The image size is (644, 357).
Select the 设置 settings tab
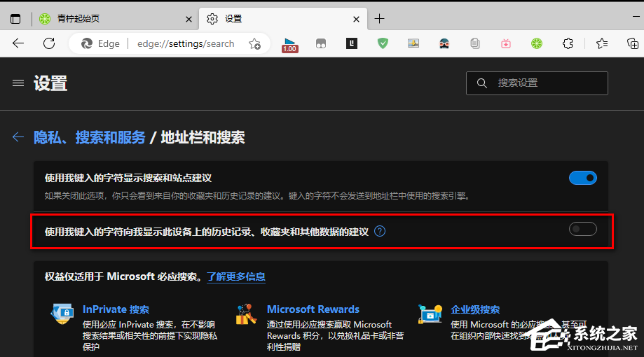click(x=283, y=19)
